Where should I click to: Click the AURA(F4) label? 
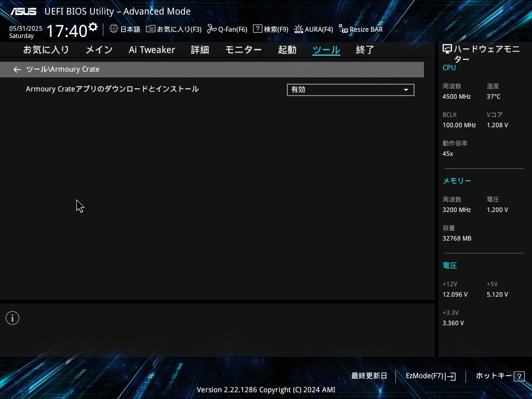coord(319,29)
